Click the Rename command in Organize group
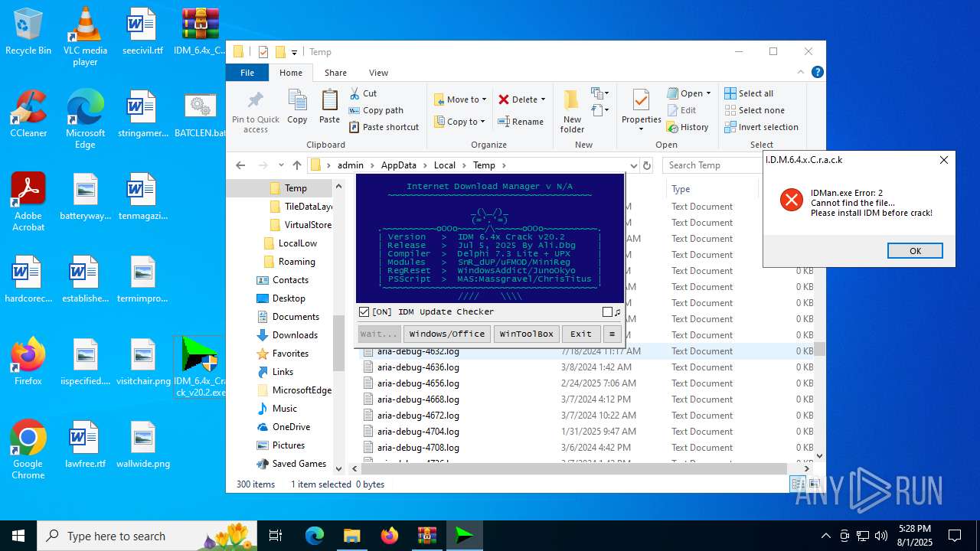This screenshot has width=980, height=551. coord(521,122)
